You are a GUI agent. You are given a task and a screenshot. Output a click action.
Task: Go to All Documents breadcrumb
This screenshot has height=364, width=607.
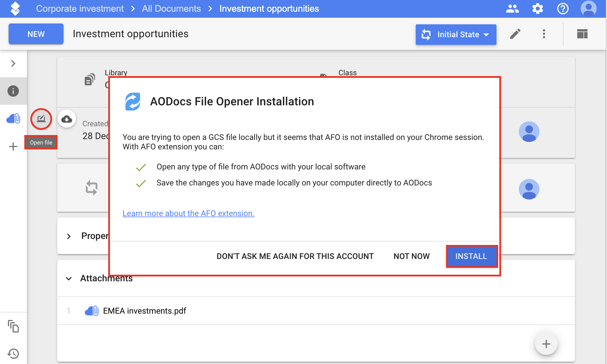point(171,9)
